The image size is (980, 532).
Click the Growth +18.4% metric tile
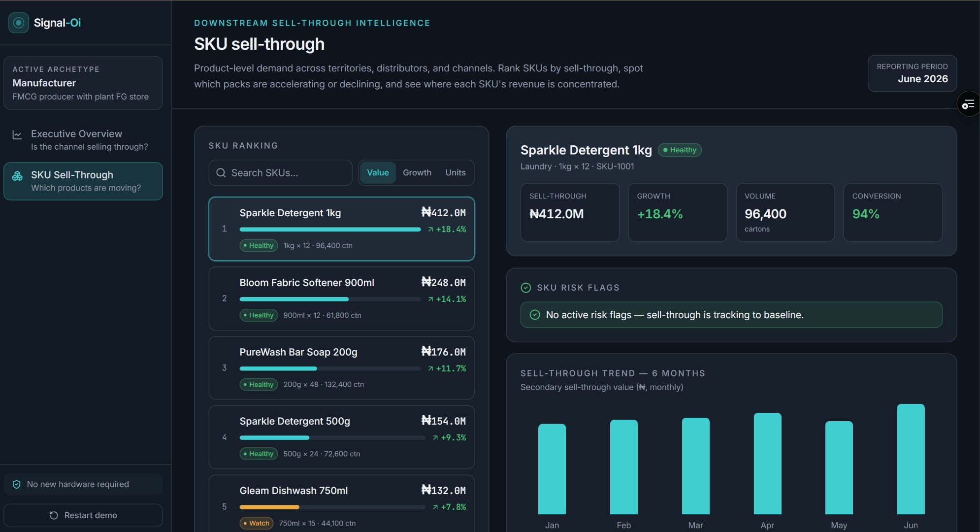point(678,212)
